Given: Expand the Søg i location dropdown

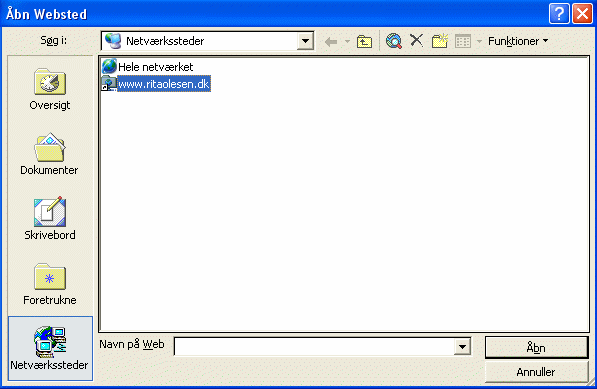Looking at the screenshot, I should click(x=305, y=41).
